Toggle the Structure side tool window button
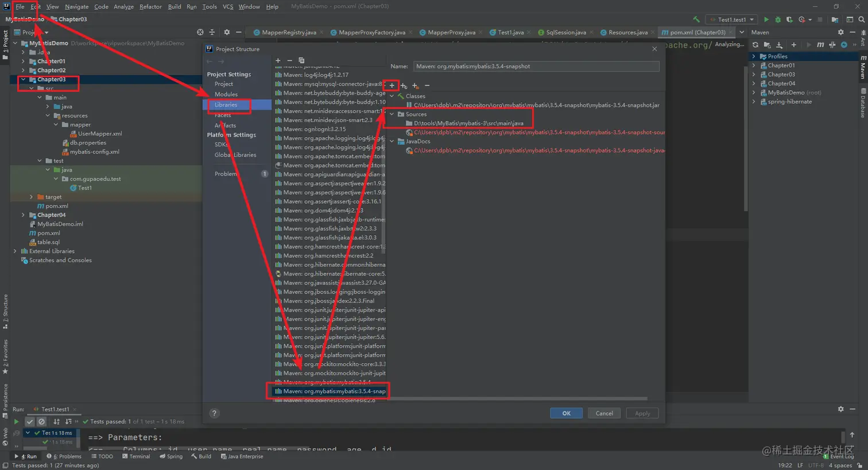Viewport: 868px width, 470px height. (5, 312)
